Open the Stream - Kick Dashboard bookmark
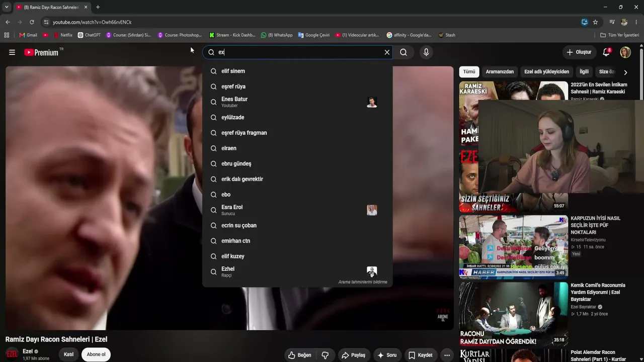644x362 pixels. (x=232, y=35)
